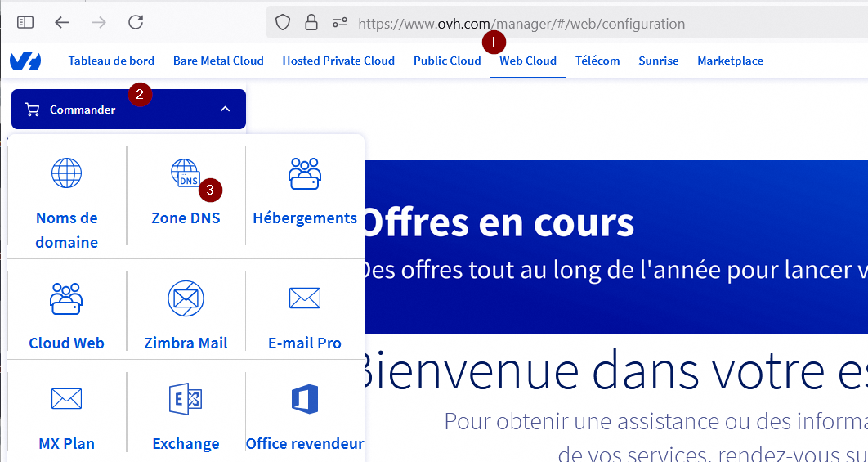Open the Noms de domaine globe icon
Screen dimensions: 868x462
coord(66,173)
